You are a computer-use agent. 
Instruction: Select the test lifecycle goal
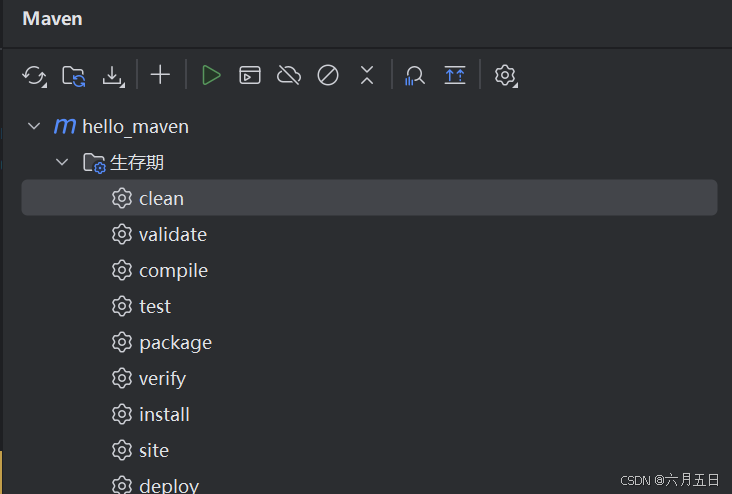[369, 306]
